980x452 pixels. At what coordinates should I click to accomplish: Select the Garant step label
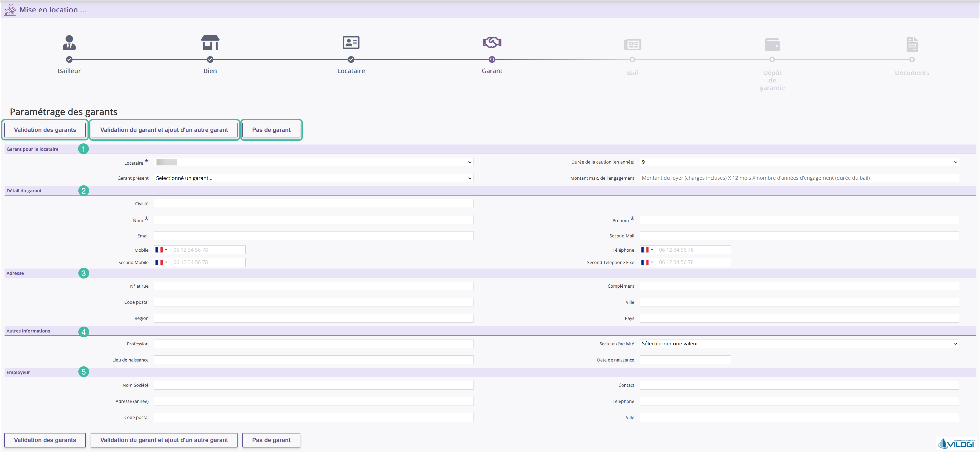point(492,71)
